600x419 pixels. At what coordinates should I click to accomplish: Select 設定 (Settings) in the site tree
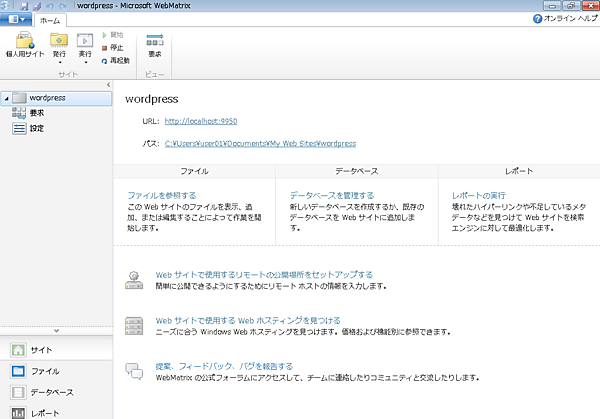[x=36, y=128]
